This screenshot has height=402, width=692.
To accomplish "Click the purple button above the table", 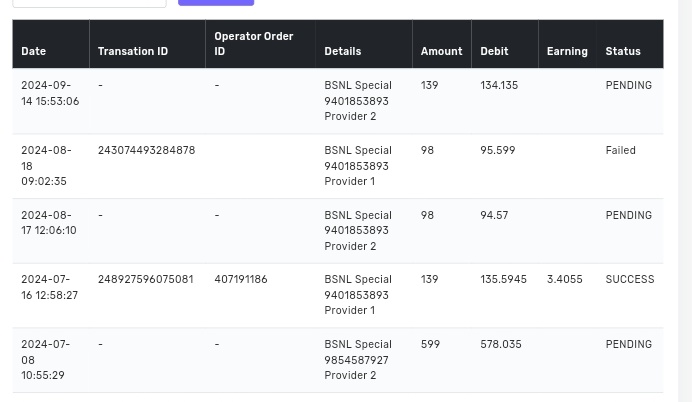I will (x=215, y=2).
